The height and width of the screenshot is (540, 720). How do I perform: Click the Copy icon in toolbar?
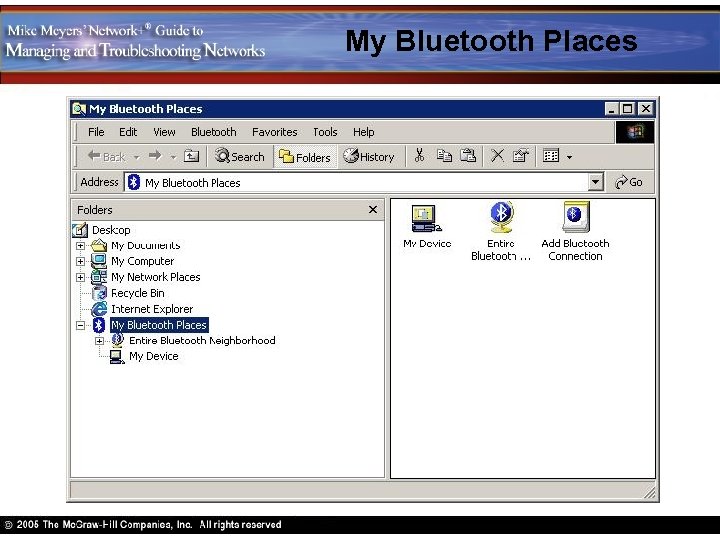pos(444,156)
